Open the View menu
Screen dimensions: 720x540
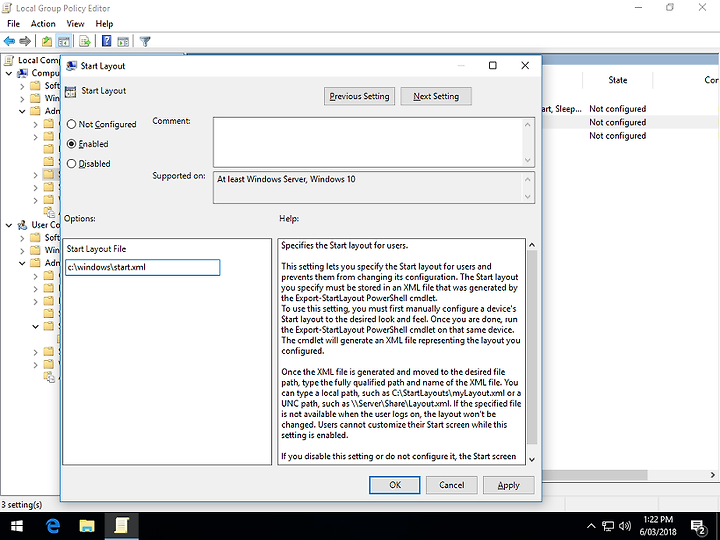(x=75, y=24)
